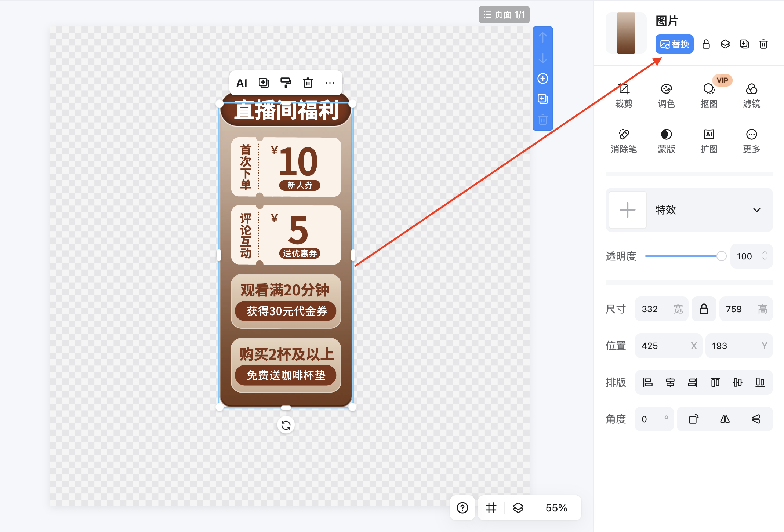Apply a 滤镜 filter to the image

pyautogui.click(x=751, y=94)
